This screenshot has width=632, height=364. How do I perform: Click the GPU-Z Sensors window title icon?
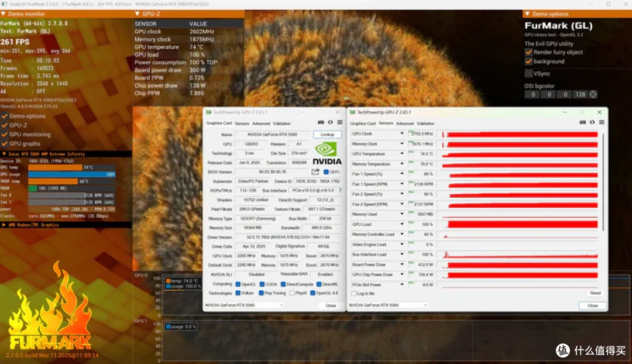353,112
